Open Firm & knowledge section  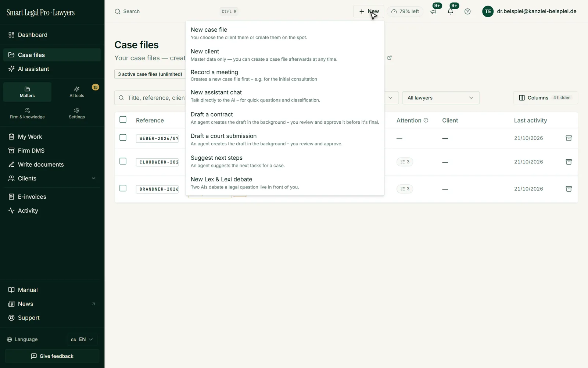(x=27, y=113)
